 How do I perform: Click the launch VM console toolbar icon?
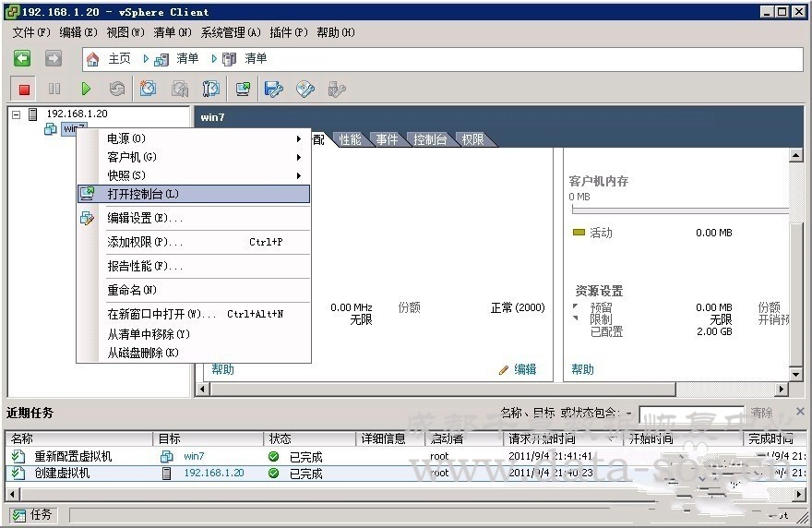[243, 90]
